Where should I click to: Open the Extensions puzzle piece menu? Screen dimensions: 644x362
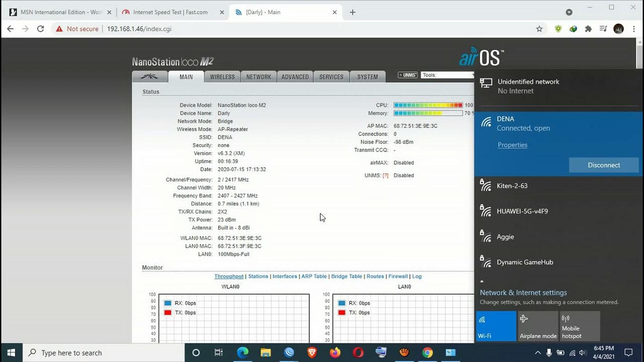pos(588,29)
